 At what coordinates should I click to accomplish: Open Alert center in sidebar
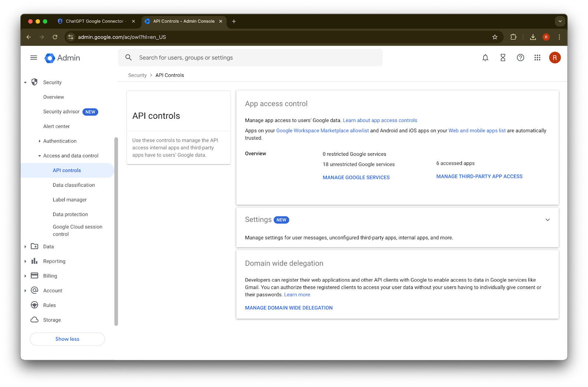(x=57, y=126)
